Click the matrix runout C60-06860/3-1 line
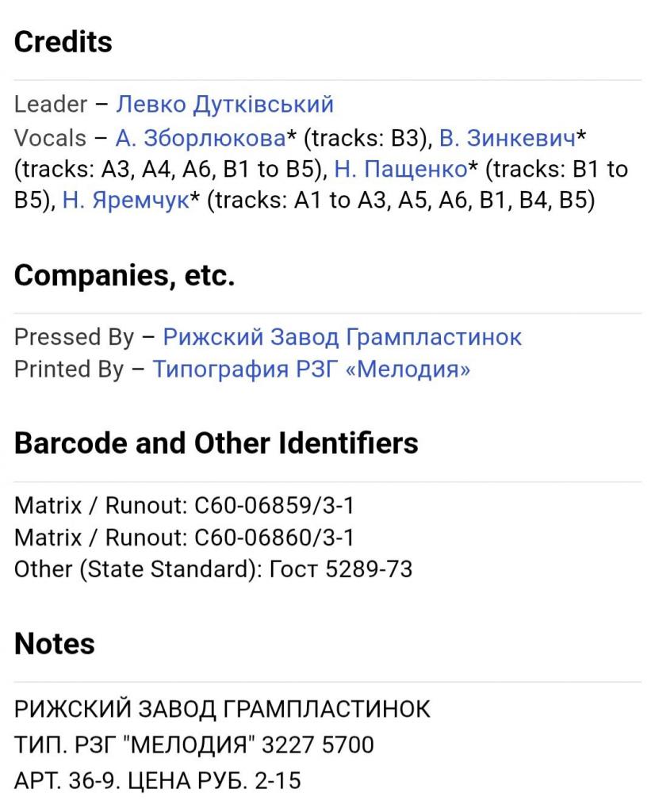Image resolution: width=655 pixels, height=812 pixels. click(184, 537)
